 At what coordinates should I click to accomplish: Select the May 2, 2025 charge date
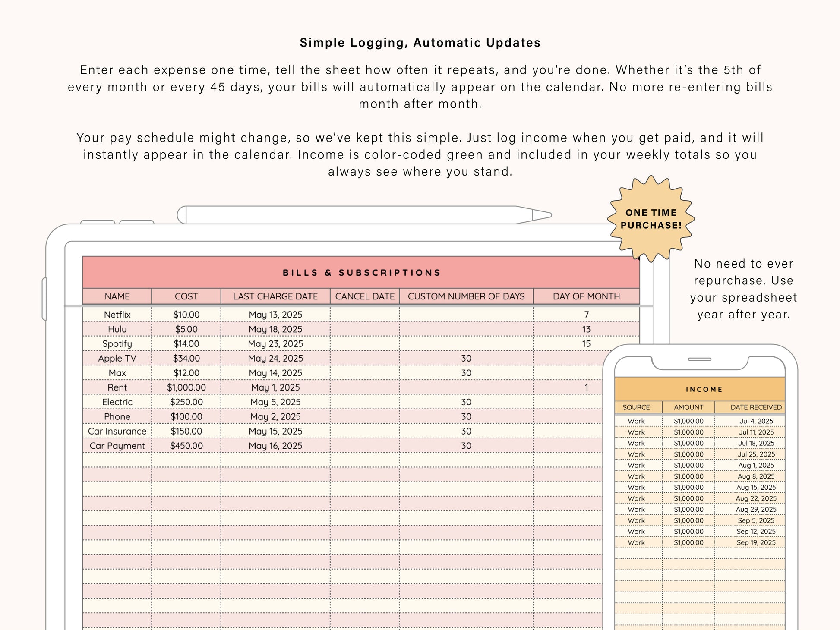click(x=275, y=417)
